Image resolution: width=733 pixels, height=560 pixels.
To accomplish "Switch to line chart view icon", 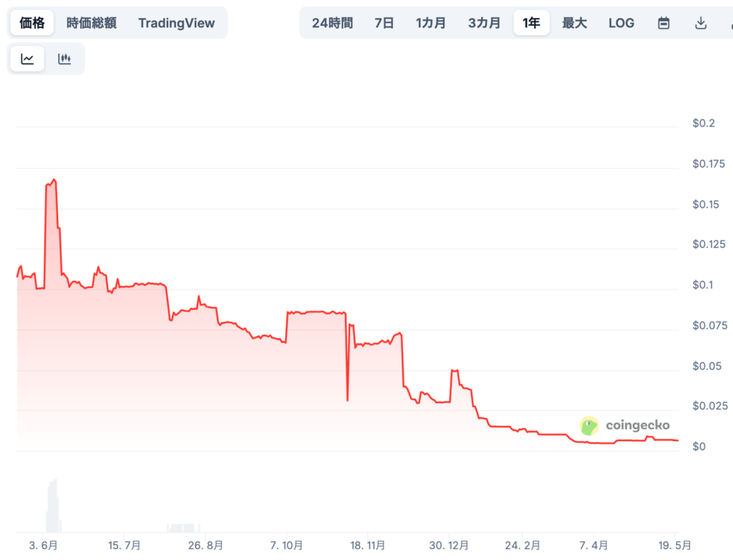I will tap(27, 59).
